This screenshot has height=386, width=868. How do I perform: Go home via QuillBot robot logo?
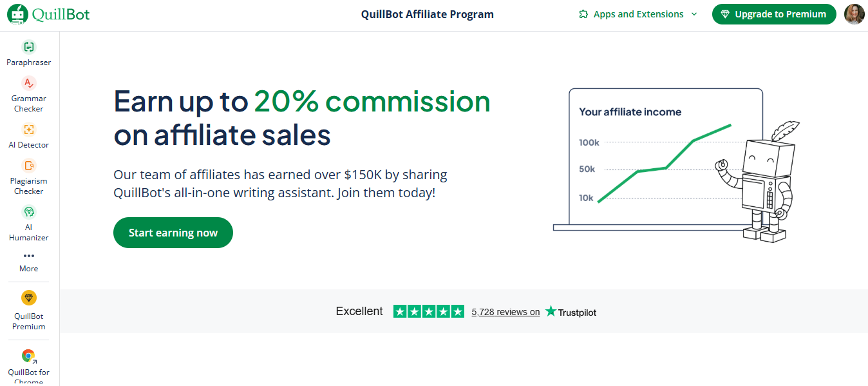point(18,14)
